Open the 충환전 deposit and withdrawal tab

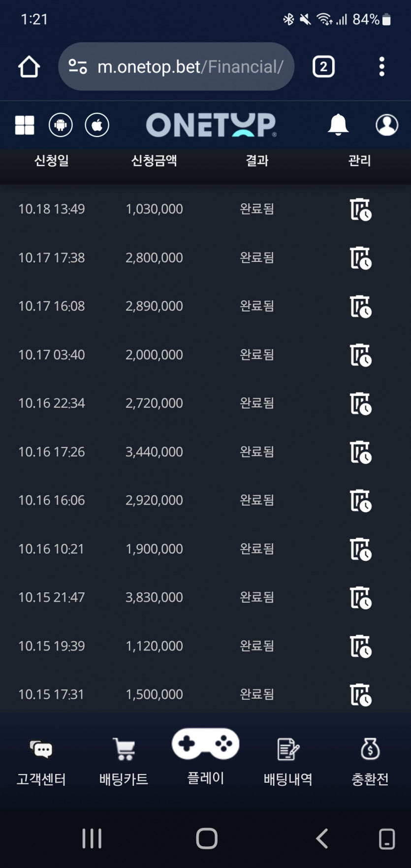370,762
